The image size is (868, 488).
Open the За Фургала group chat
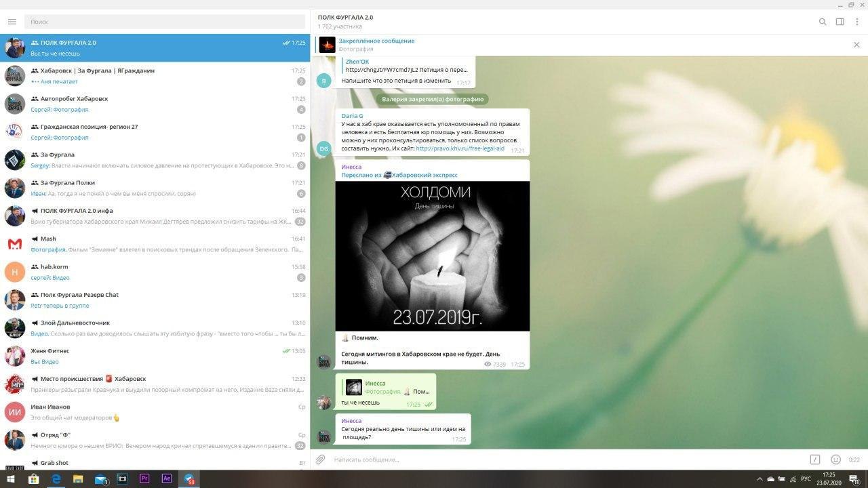pyautogui.click(x=155, y=160)
